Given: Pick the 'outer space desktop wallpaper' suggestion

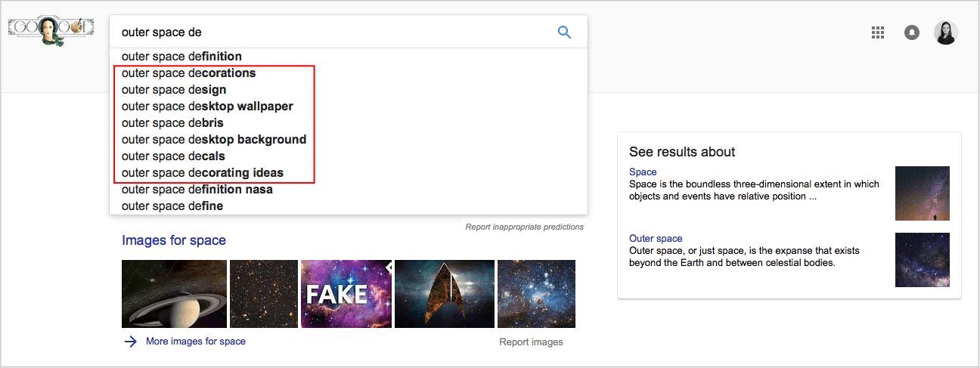Looking at the screenshot, I should coord(207,107).
